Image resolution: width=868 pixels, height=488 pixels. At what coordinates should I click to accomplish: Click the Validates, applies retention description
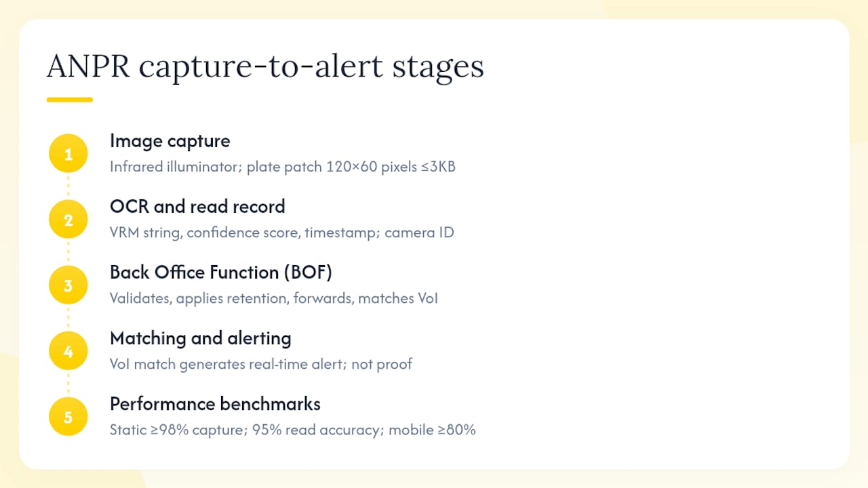click(274, 298)
